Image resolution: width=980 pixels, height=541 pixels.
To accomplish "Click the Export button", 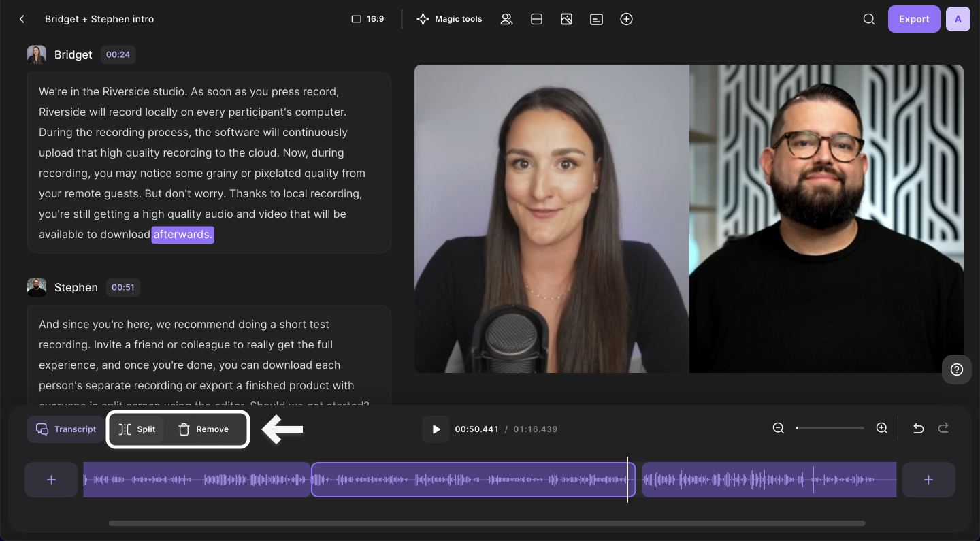I will pyautogui.click(x=914, y=19).
